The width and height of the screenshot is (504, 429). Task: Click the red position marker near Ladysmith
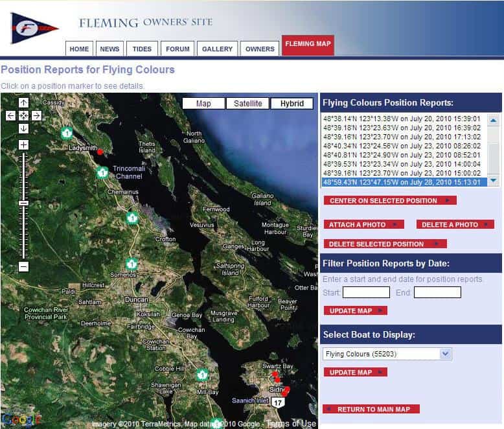click(x=100, y=152)
